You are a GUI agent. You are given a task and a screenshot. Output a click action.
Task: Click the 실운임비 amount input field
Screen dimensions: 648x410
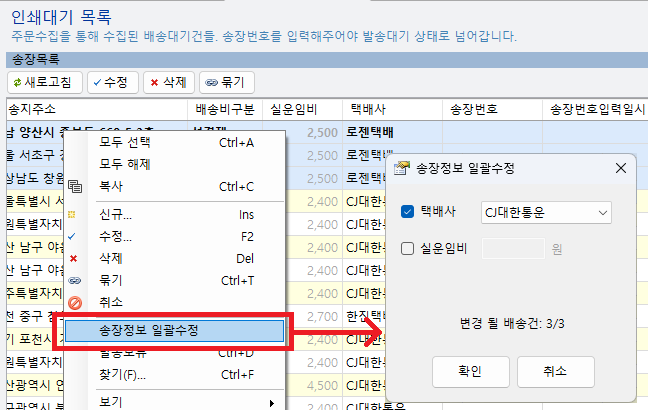(x=513, y=248)
